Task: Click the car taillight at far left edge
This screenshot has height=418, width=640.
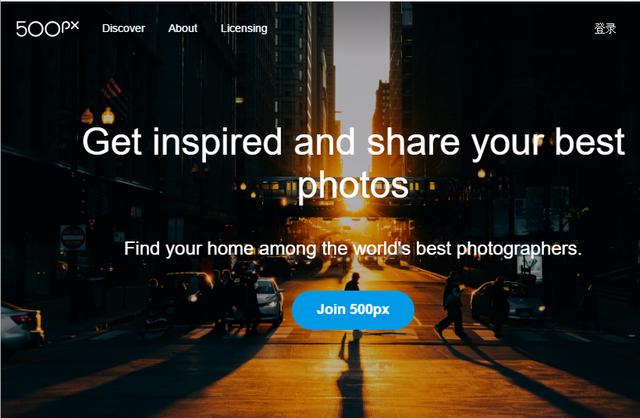Action: click(x=24, y=319)
